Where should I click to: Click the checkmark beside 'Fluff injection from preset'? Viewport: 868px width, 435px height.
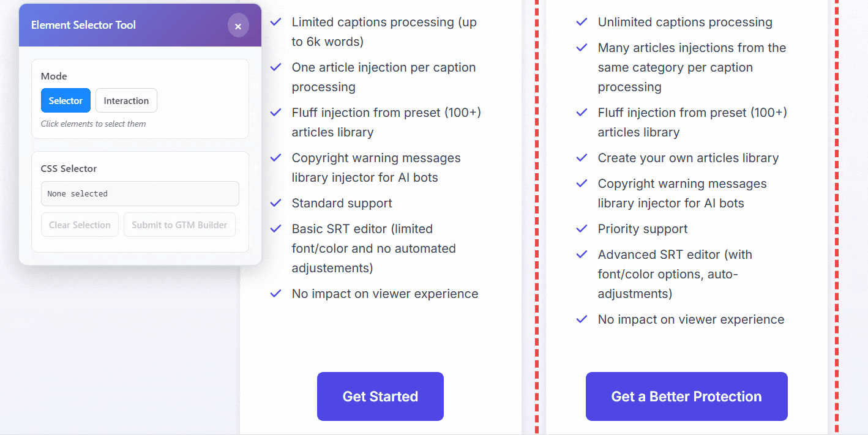tap(275, 112)
